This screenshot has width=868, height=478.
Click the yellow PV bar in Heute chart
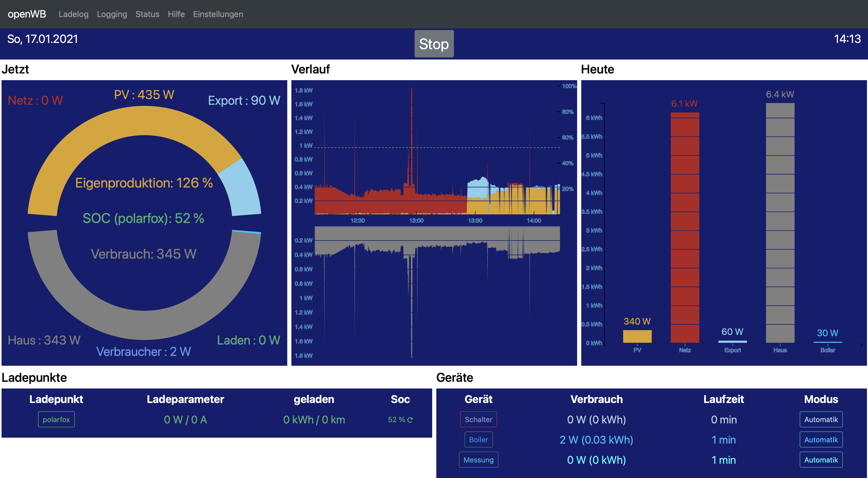tap(637, 336)
